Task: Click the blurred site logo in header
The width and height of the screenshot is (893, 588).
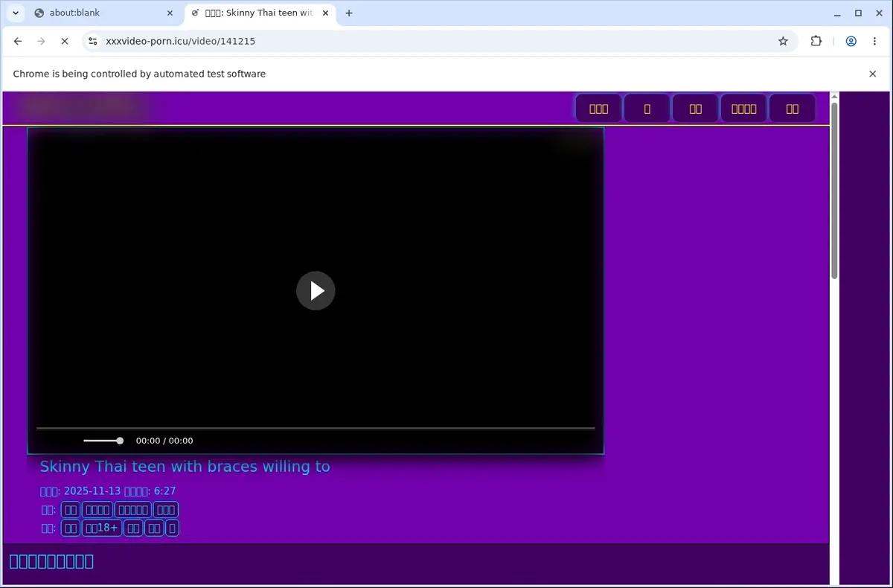Action: click(82, 106)
